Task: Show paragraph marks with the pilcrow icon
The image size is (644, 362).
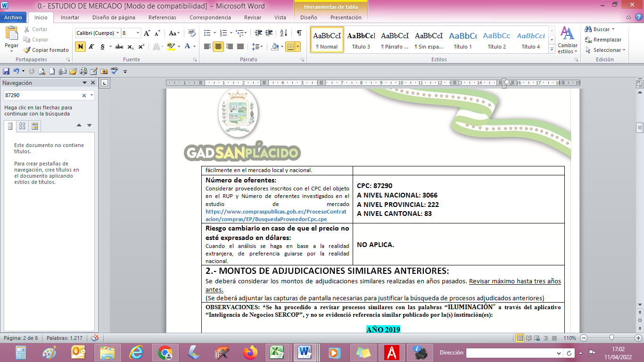Action: [299, 33]
